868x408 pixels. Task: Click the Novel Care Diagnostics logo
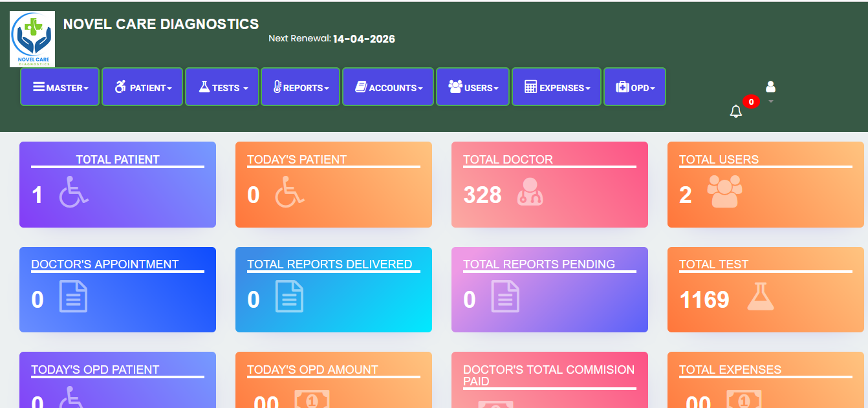pos(32,39)
